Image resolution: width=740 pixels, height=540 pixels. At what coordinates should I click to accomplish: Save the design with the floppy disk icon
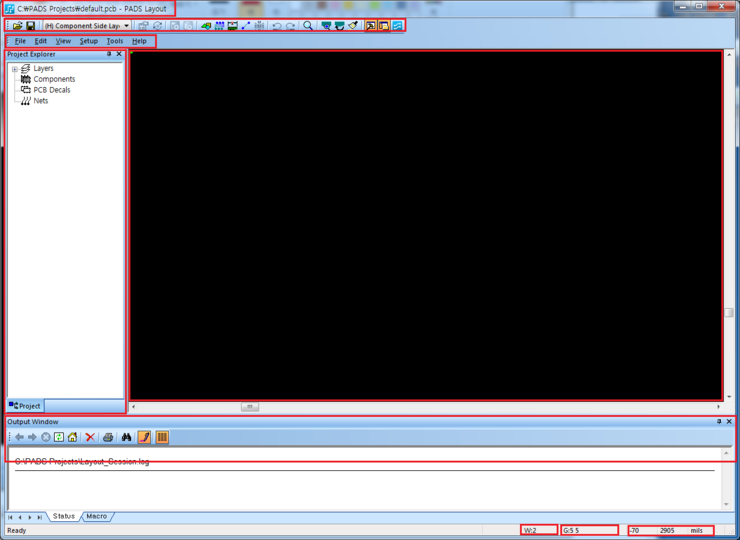tap(31, 26)
